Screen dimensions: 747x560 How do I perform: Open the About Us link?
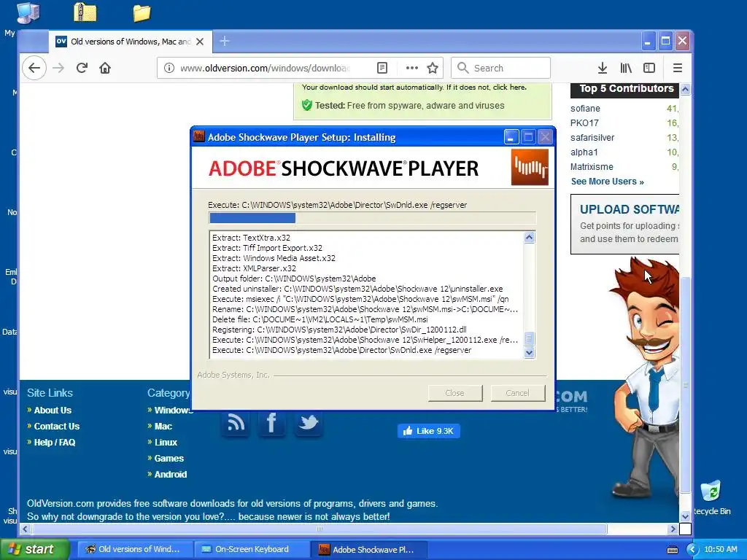click(53, 410)
